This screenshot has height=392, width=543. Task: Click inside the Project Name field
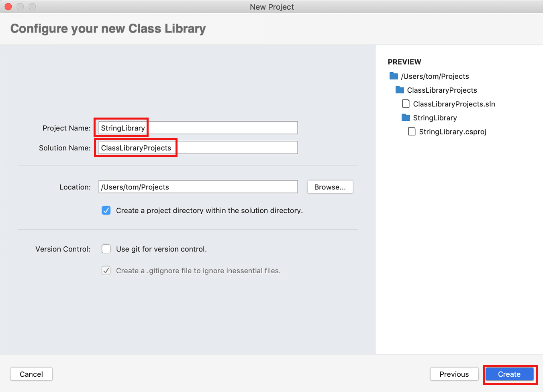[197, 128]
